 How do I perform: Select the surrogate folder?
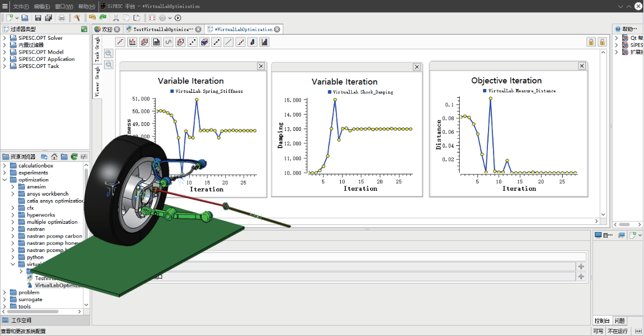tap(30, 300)
